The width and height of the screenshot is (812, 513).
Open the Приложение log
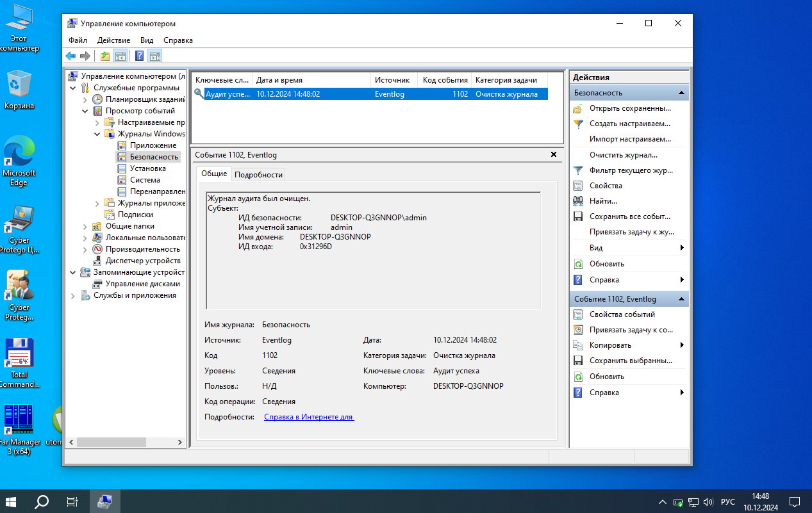tap(153, 145)
